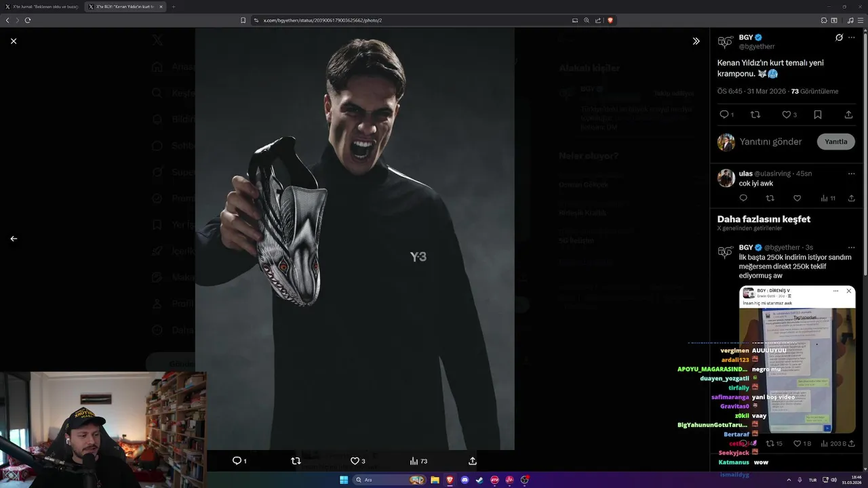Open zoom magnifier icon in address bar
The image size is (868, 488).
[x=587, y=20]
